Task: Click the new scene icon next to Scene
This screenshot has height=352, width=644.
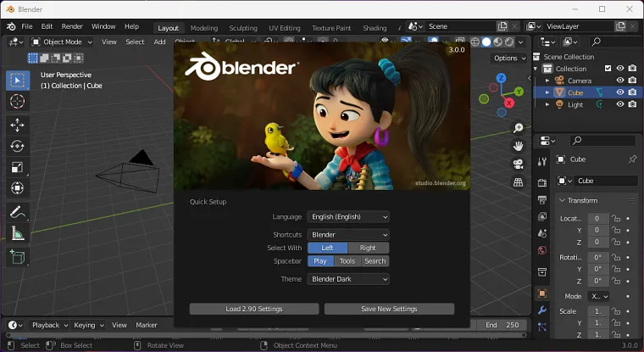Action: [502, 26]
